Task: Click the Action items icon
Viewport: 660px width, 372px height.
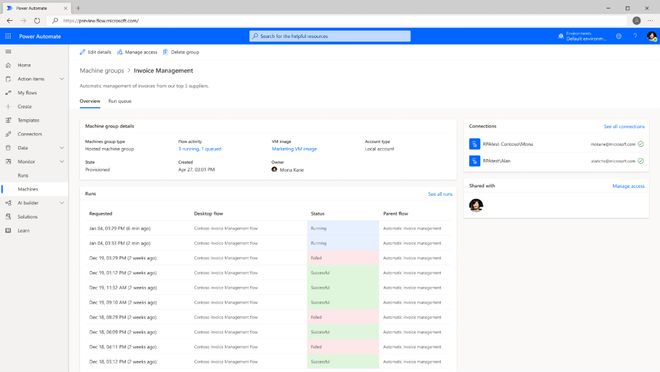Action: pos(8,79)
